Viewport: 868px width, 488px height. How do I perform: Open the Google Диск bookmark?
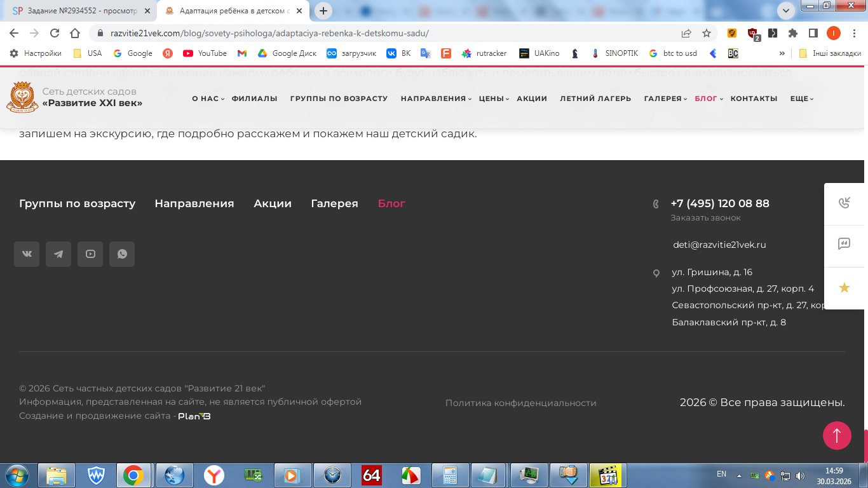(288, 53)
